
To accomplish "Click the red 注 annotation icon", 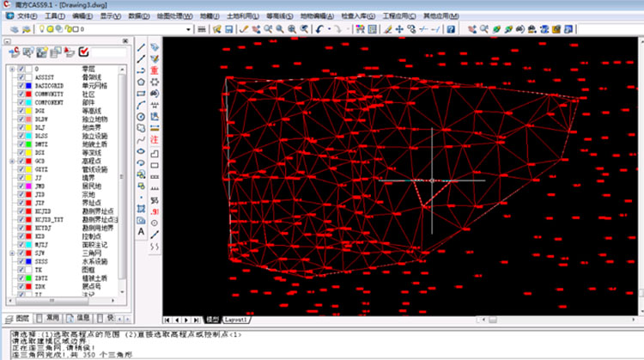I will (x=155, y=140).
